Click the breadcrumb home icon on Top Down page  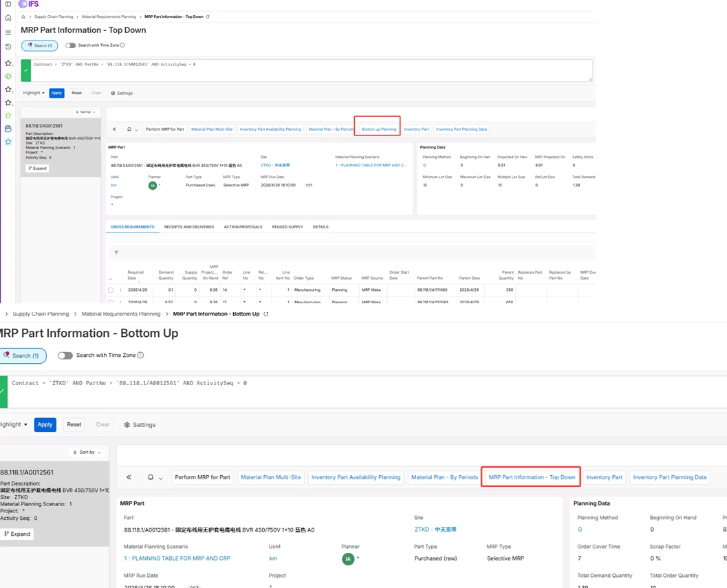click(x=23, y=17)
